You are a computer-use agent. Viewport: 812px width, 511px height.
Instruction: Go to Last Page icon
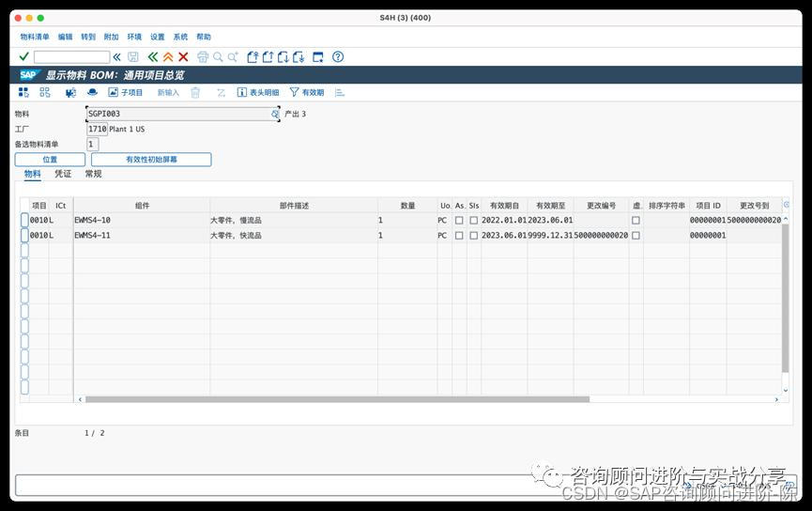[299, 57]
